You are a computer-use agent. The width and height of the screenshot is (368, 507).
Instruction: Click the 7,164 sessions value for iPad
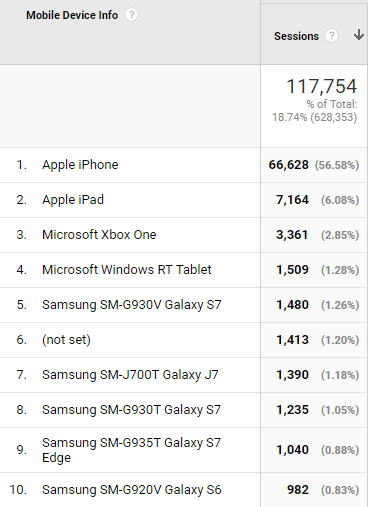tap(292, 200)
